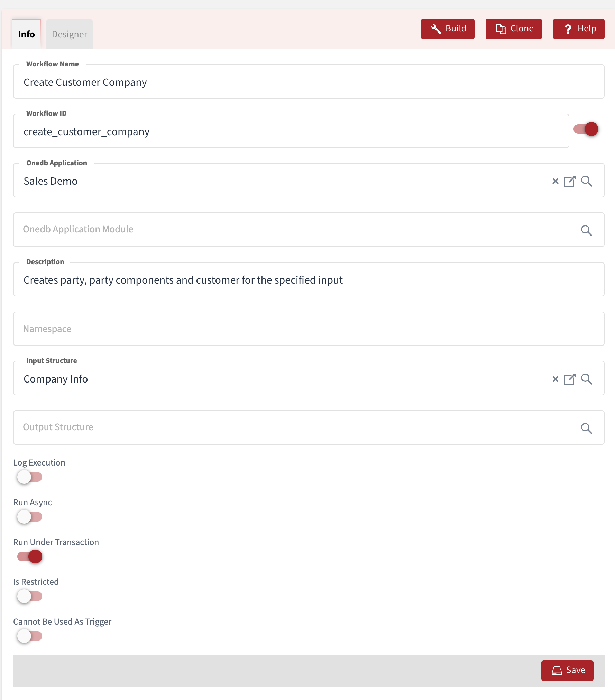Open Sales Demo application in new window
The height and width of the screenshot is (700, 615).
(x=570, y=181)
